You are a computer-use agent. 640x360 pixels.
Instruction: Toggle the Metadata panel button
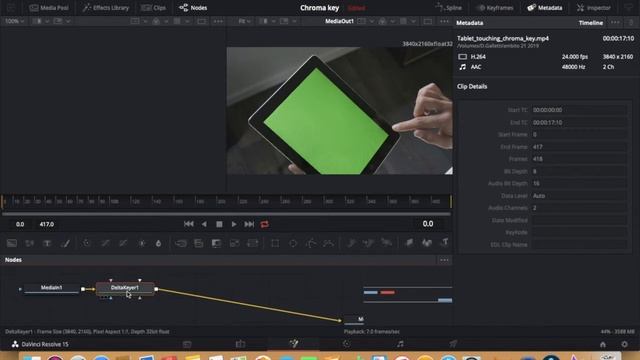coord(545,8)
